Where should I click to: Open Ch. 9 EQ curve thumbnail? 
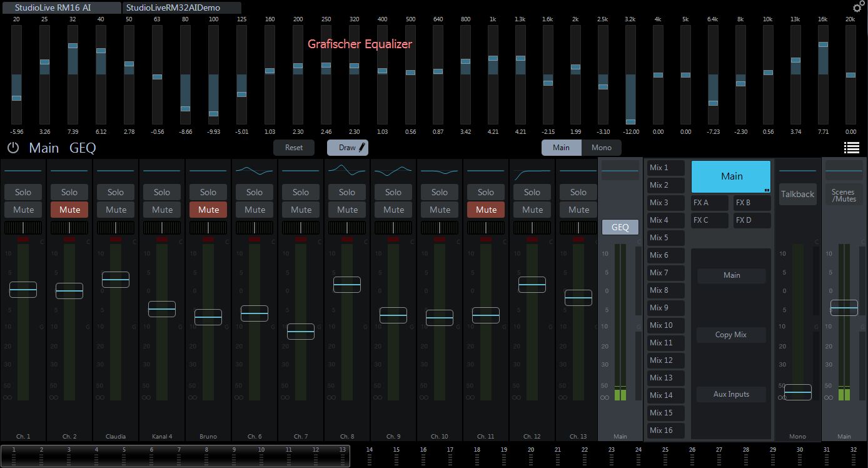click(x=393, y=170)
